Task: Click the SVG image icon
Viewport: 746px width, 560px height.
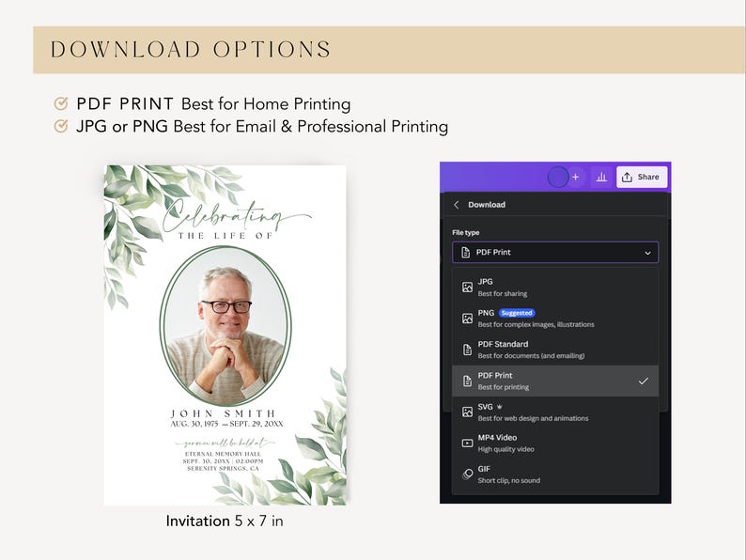Action: click(x=467, y=412)
